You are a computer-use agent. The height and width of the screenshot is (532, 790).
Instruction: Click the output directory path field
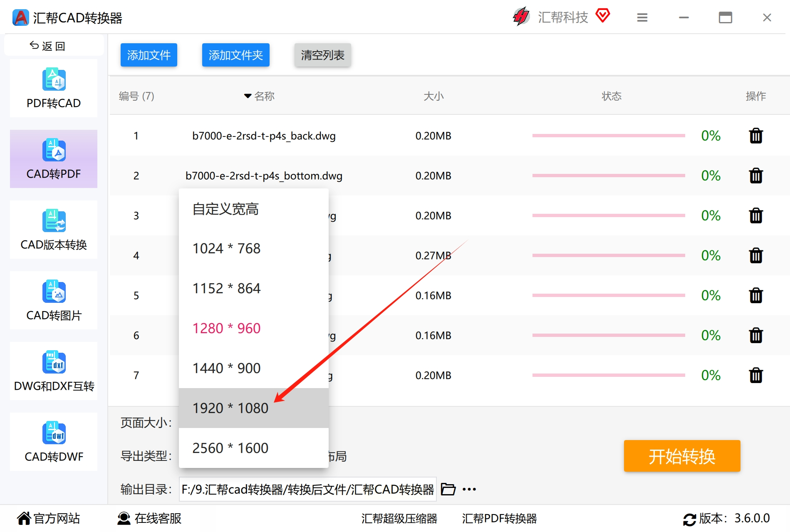(x=308, y=489)
